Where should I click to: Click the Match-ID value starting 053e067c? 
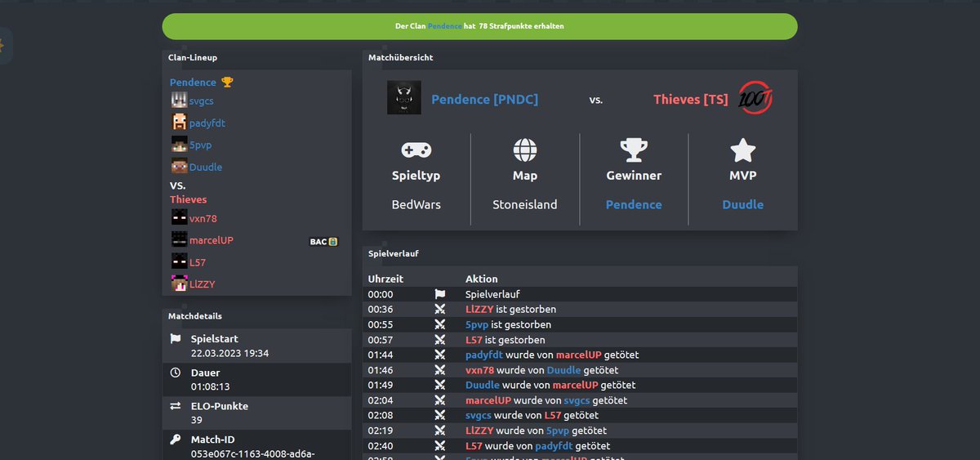click(x=253, y=453)
